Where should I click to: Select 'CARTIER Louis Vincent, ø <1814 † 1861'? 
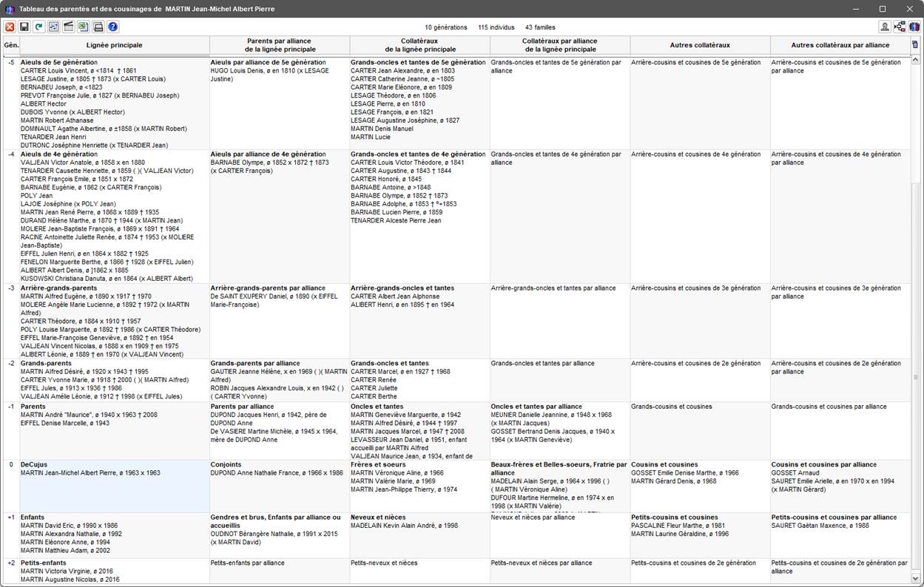78,71
